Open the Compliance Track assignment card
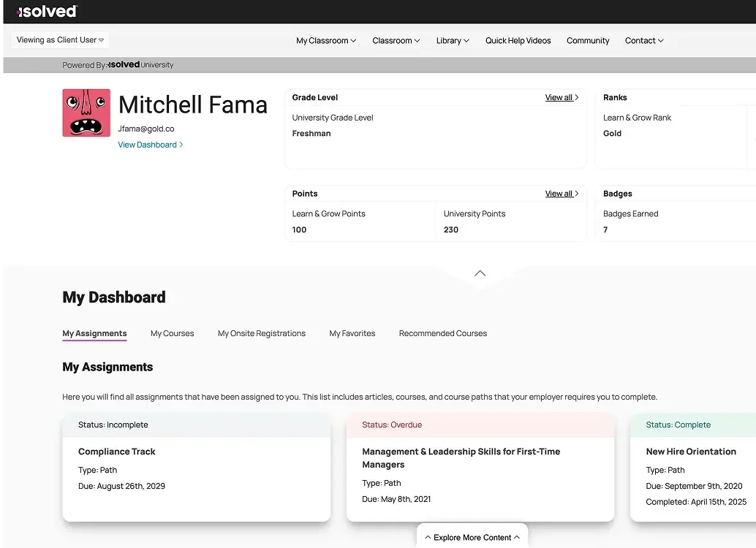Viewport: 756px width, 548px height. pyautogui.click(x=196, y=467)
